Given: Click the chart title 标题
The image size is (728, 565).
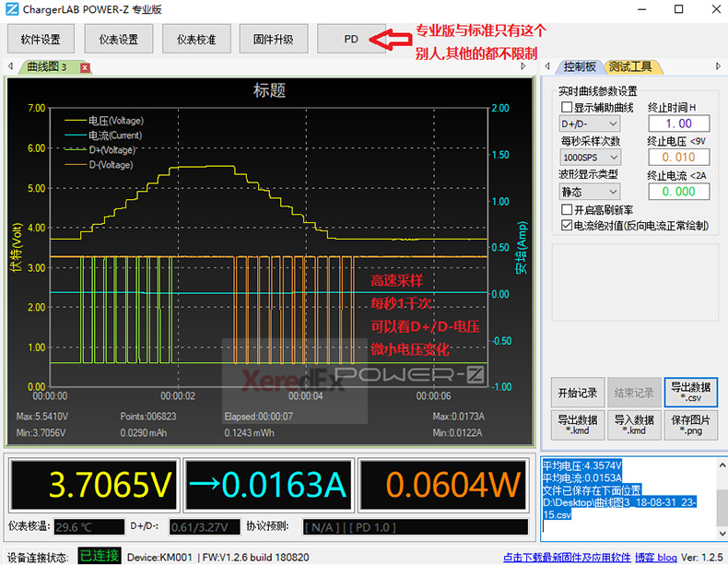Looking at the screenshot, I should pos(269,90).
